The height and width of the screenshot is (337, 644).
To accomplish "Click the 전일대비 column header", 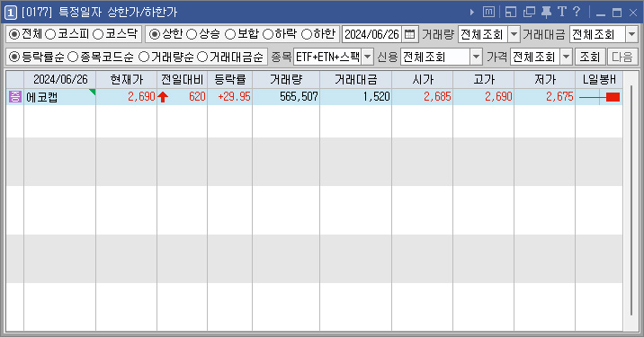I will pos(182,79).
